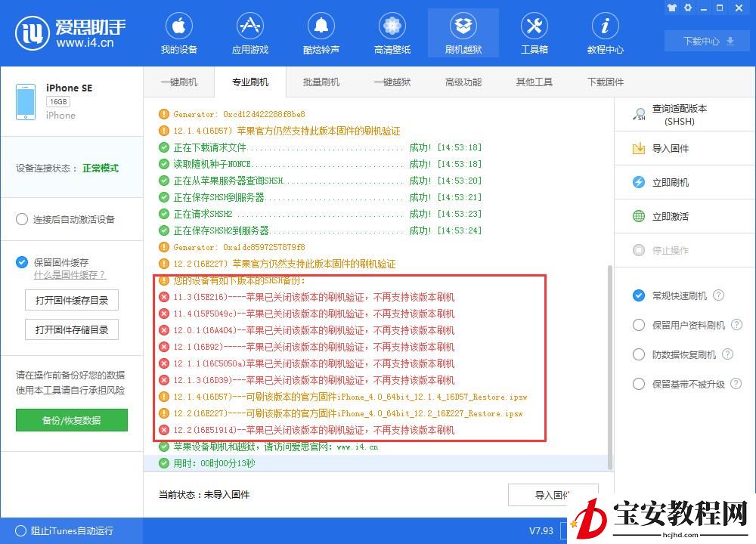Switch to 其他工具 tab
The image size is (756, 544).
[534, 82]
